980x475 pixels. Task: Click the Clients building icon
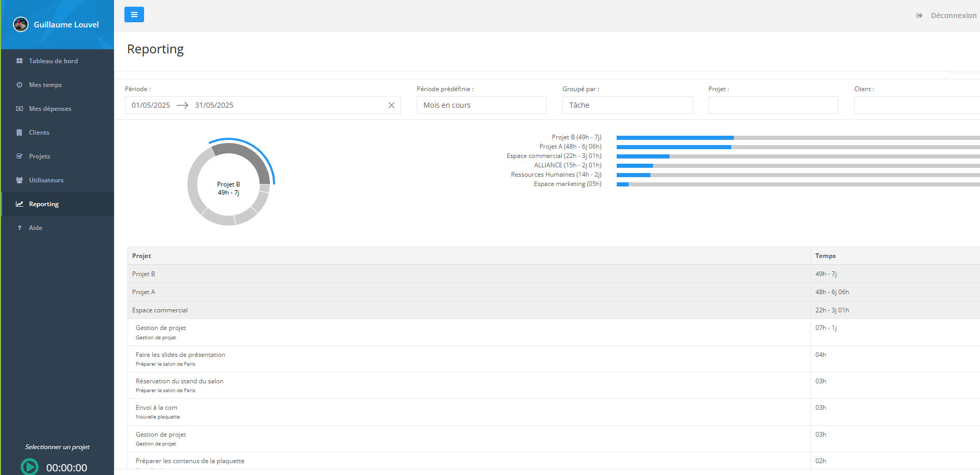(x=20, y=133)
